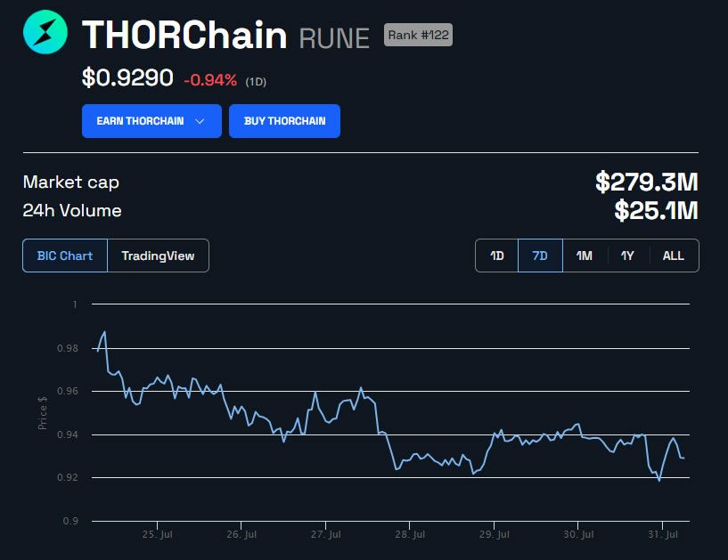This screenshot has height=560, width=728.
Task: Select the 1Y time range
Action: pos(627,256)
